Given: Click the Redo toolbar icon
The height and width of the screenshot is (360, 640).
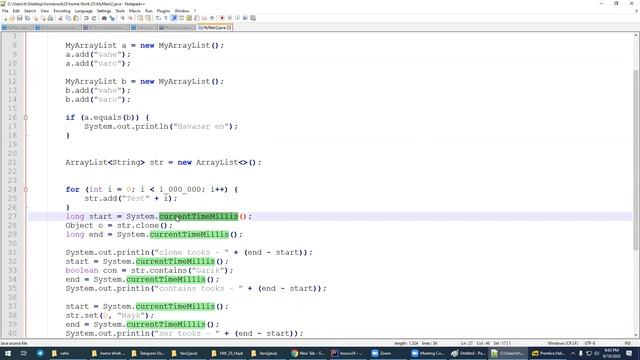Looking at the screenshot, I should point(94,18).
